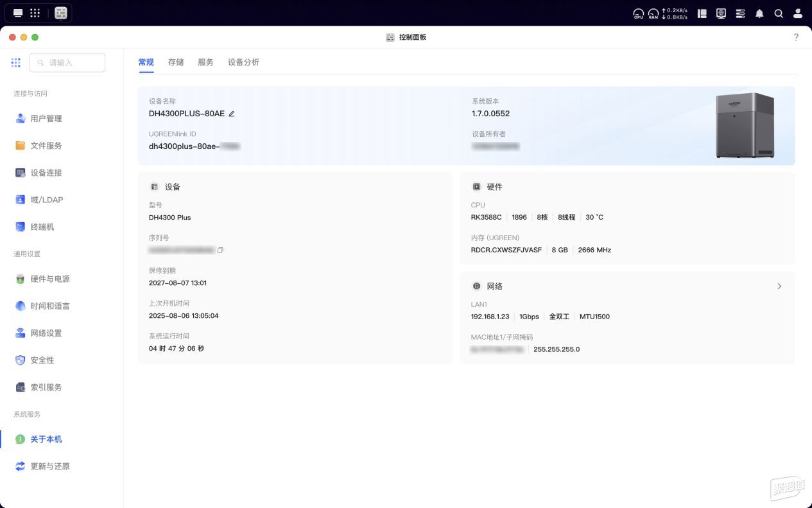This screenshot has width=812, height=508.
Task: Open CPU usage monitor indicator
Action: coord(638,13)
